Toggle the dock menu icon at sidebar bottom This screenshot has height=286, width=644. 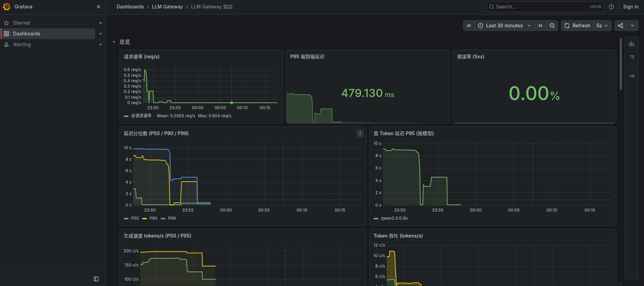point(96,279)
